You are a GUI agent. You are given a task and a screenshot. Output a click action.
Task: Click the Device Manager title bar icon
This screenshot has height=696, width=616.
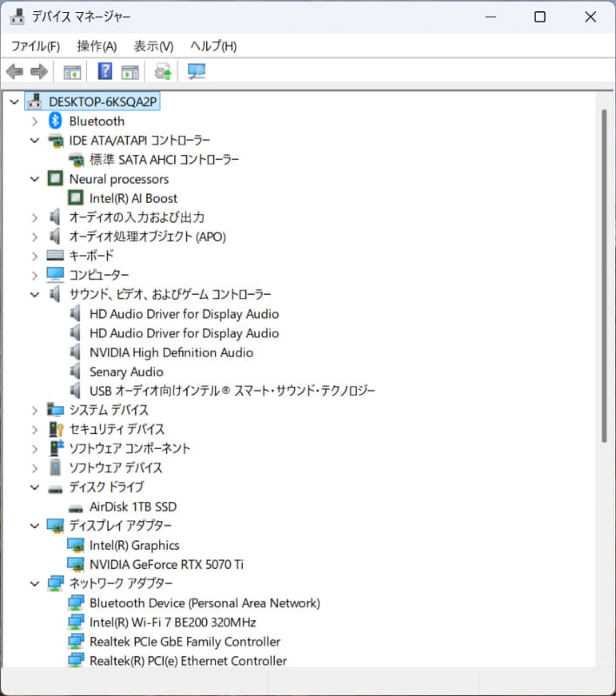click(x=17, y=17)
